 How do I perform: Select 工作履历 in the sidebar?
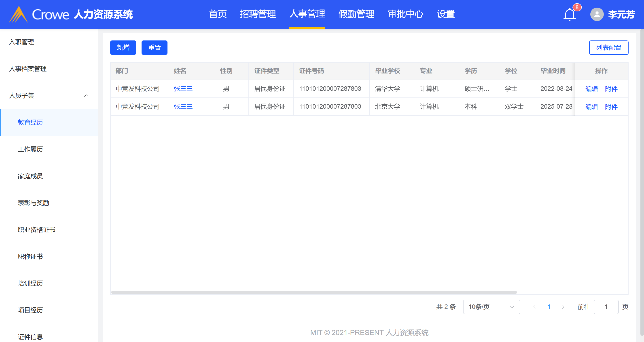[x=30, y=149]
